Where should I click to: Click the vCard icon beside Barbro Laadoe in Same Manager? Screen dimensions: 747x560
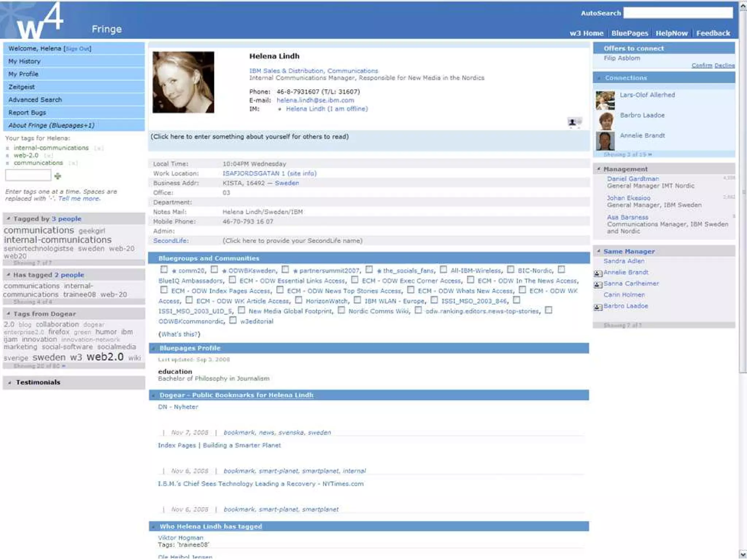click(x=598, y=307)
